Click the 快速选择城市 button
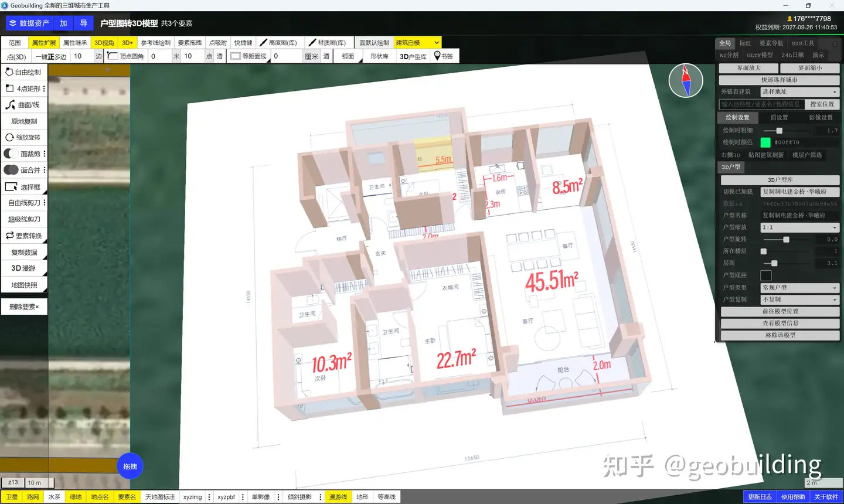Screen dimensions: 844x504 (x=779, y=80)
